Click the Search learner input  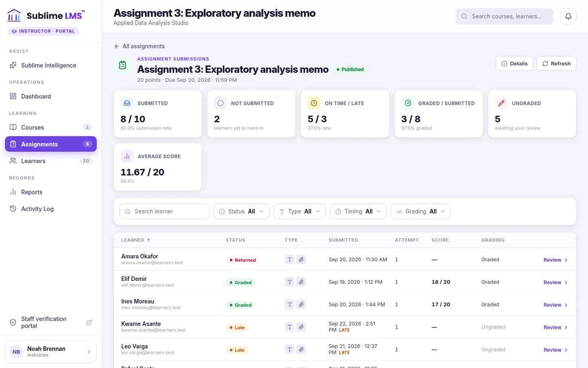point(165,211)
